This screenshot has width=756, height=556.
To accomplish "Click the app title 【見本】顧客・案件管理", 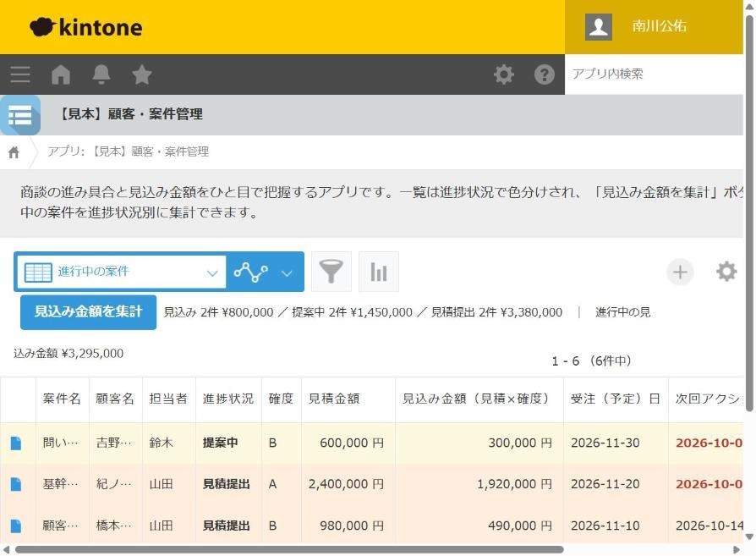I will click(130, 114).
